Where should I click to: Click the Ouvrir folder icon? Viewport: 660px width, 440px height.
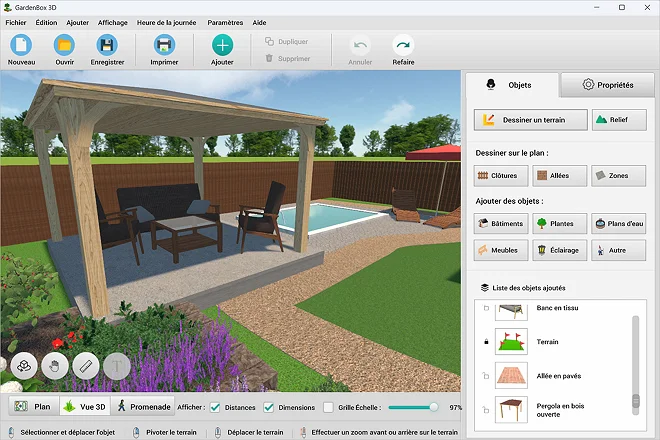[65, 45]
